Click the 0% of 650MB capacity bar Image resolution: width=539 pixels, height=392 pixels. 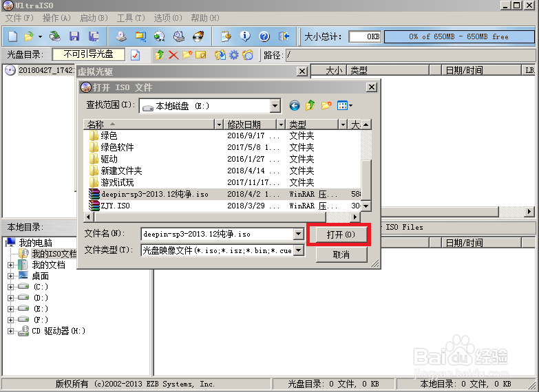[x=459, y=36]
